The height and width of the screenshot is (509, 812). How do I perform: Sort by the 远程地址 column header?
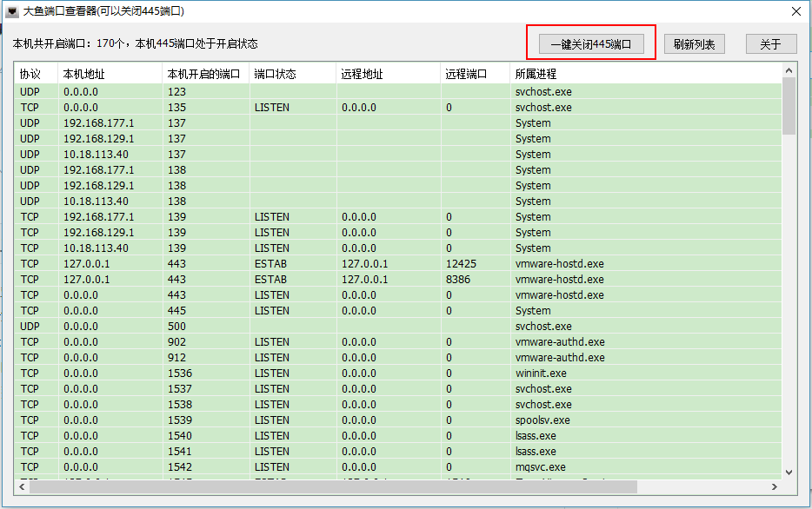(362, 74)
